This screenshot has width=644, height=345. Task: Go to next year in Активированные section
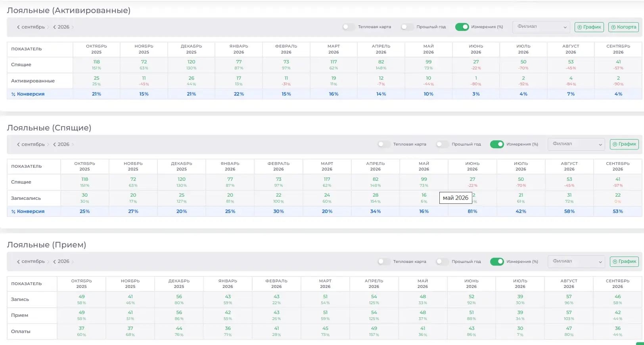point(73,27)
